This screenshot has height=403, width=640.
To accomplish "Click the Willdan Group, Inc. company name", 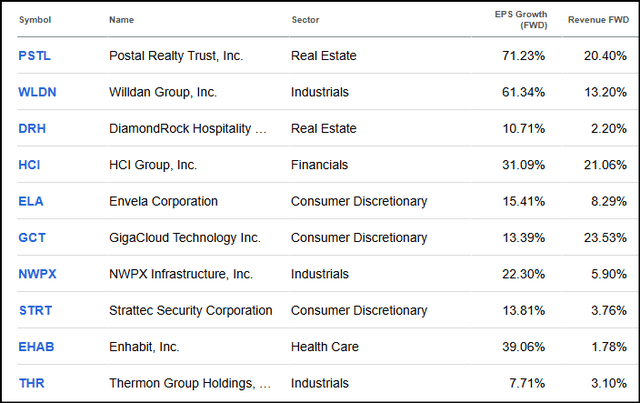I will (162, 92).
